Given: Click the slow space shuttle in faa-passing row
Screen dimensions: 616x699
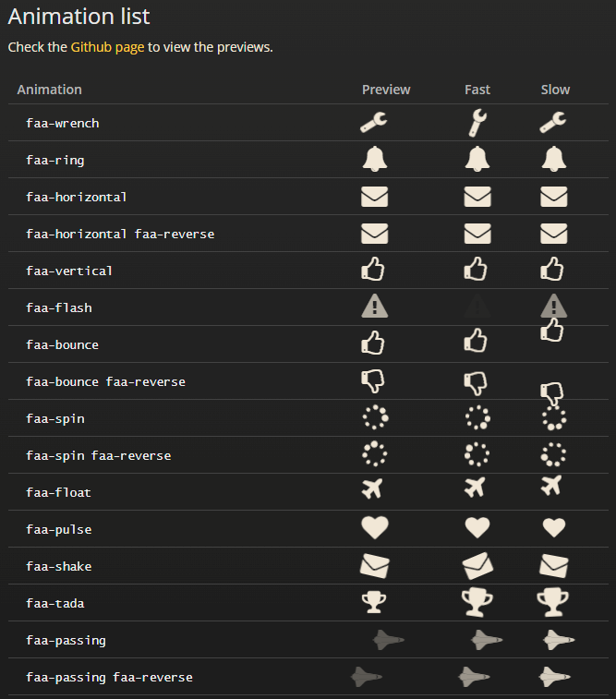Looking at the screenshot, I should (559, 640).
